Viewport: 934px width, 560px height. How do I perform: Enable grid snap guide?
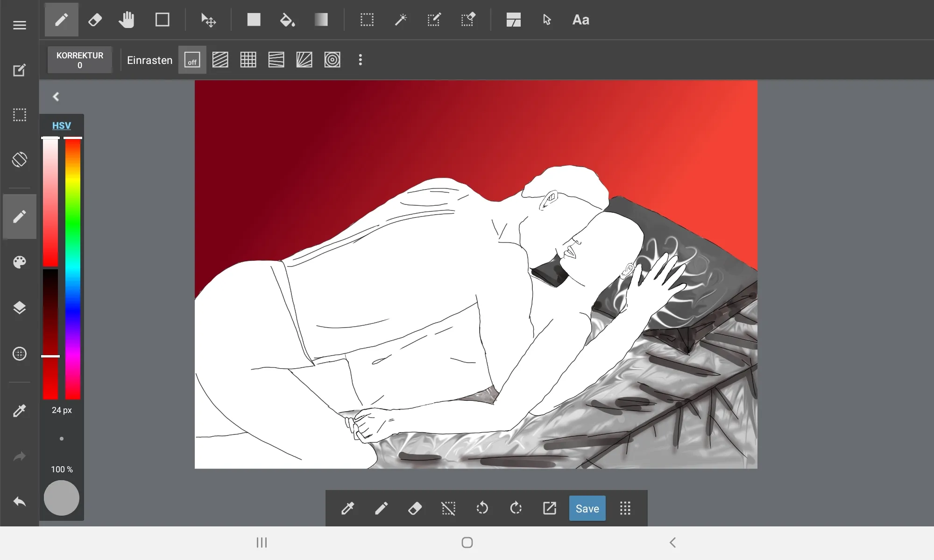[x=248, y=60]
